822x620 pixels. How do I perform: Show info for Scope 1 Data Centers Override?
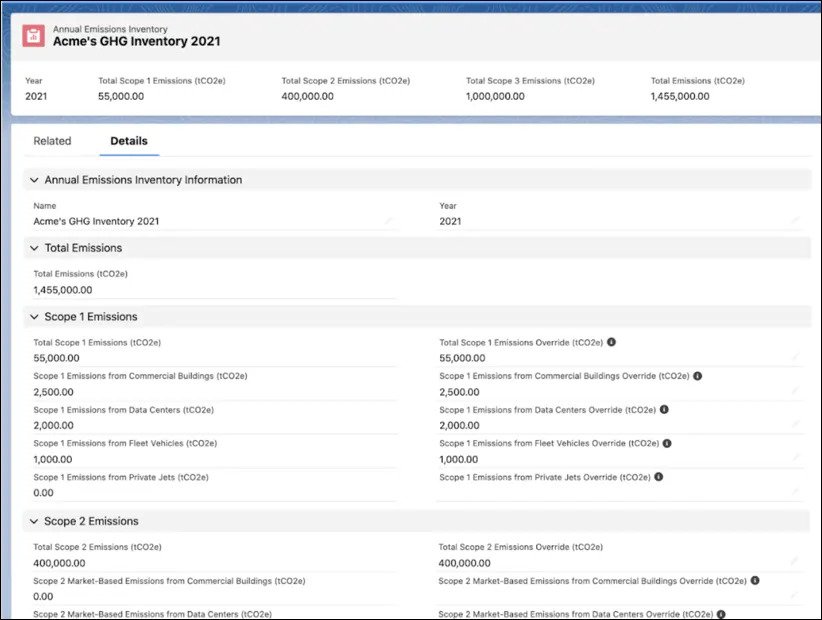pyautogui.click(x=664, y=409)
